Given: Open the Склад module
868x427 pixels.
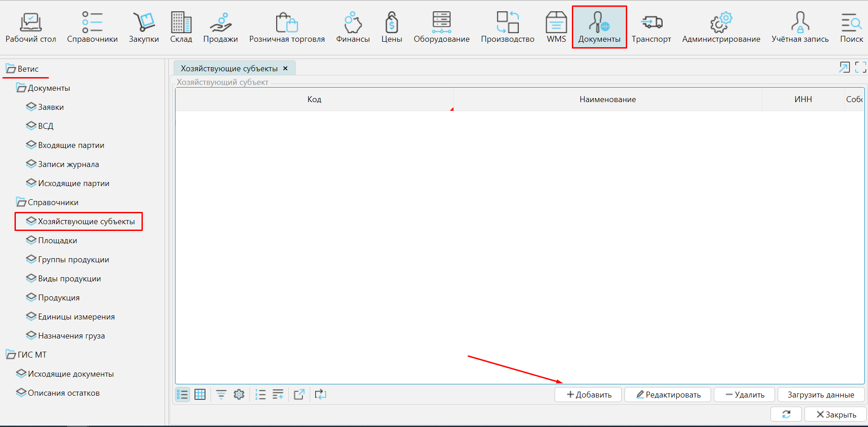Looking at the screenshot, I should click(181, 27).
